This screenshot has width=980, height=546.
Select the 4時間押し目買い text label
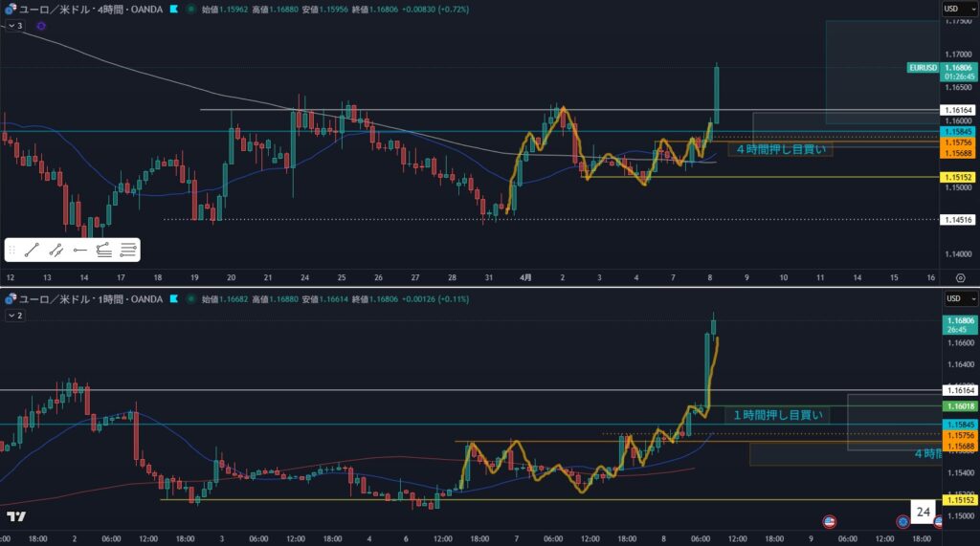[781, 149]
